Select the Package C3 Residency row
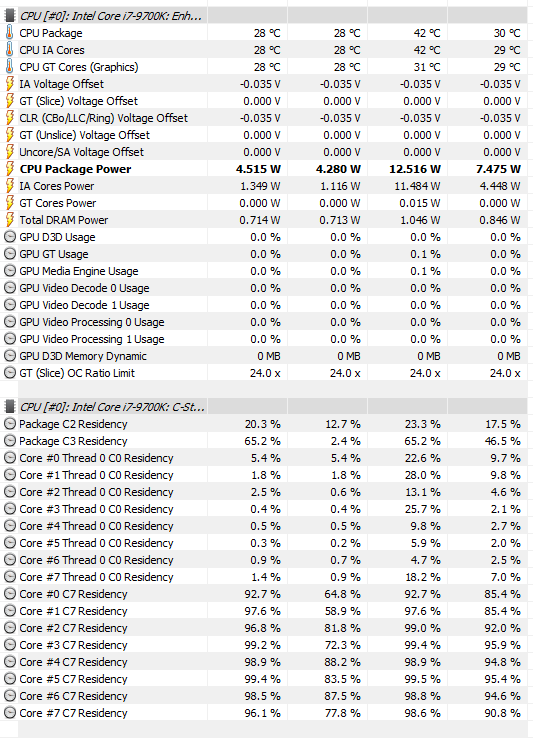 265,441
